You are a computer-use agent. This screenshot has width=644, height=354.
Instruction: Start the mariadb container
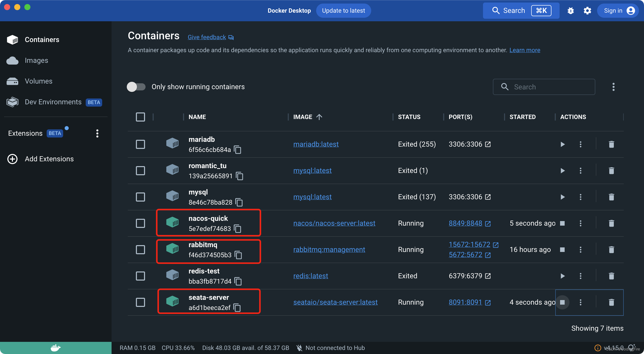(x=563, y=144)
